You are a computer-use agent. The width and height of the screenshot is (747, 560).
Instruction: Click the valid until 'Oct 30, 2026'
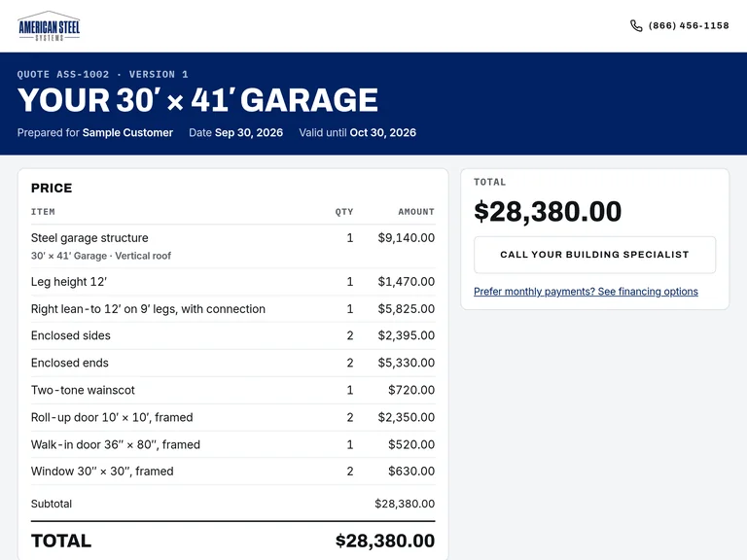[x=382, y=133]
